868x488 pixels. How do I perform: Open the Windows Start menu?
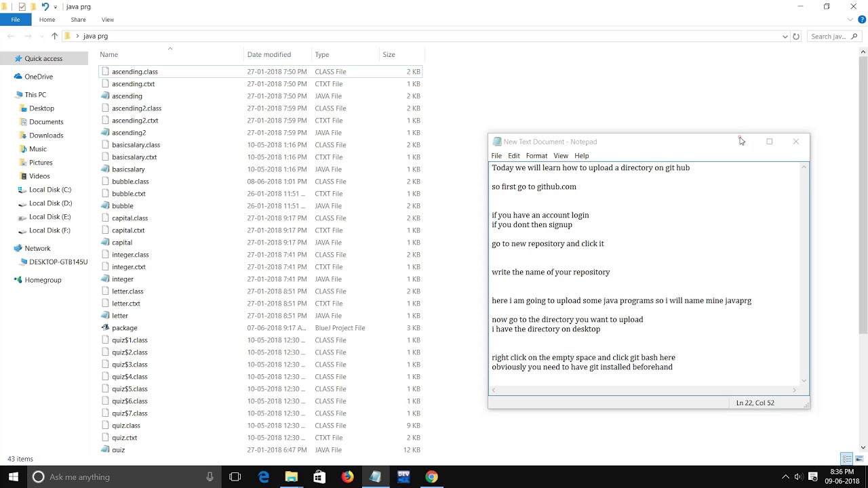14,476
